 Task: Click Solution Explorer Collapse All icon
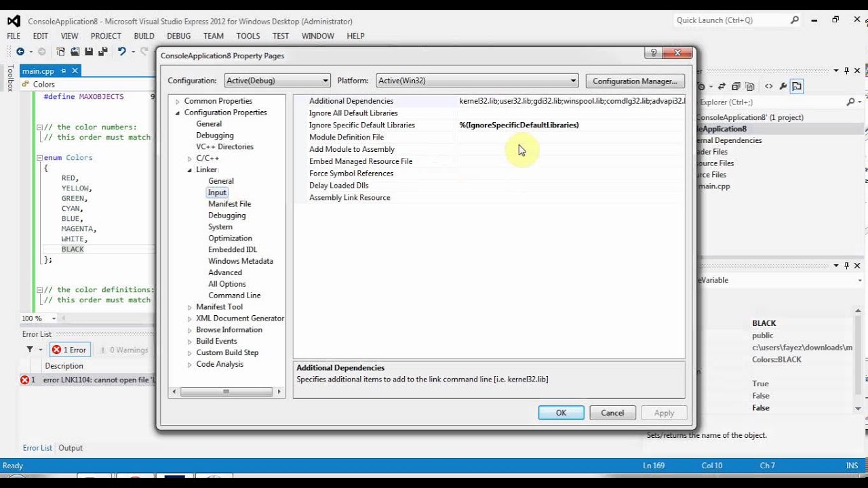click(x=736, y=86)
